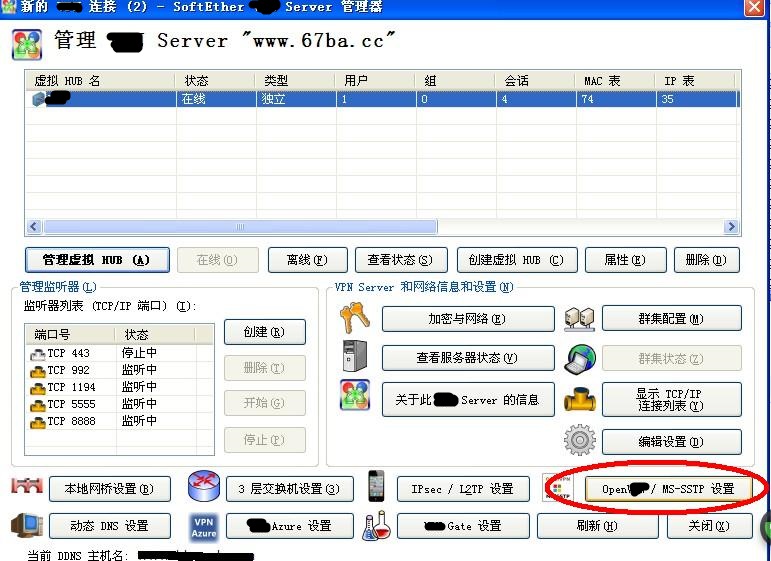Click the cluster computers icon beside 群集配置
The height and width of the screenshot is (561, 771).
coord(579,318)
